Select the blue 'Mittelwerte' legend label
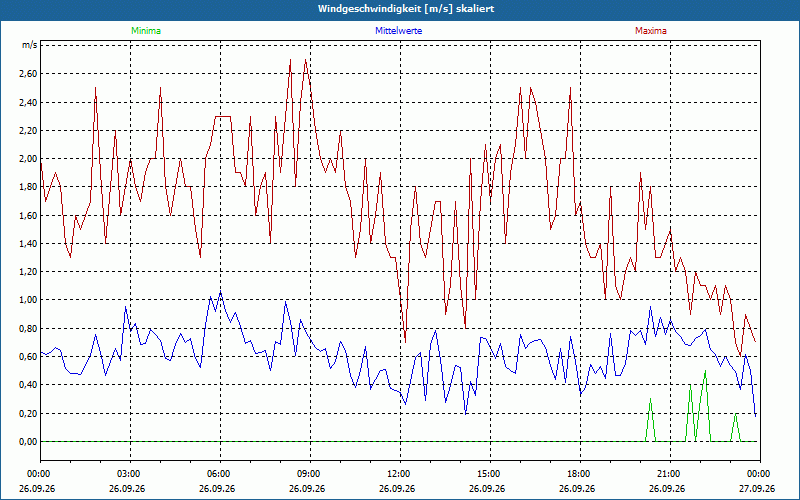Screen dimensions: 800x500 pyautogui.click(x=398, y=31)
